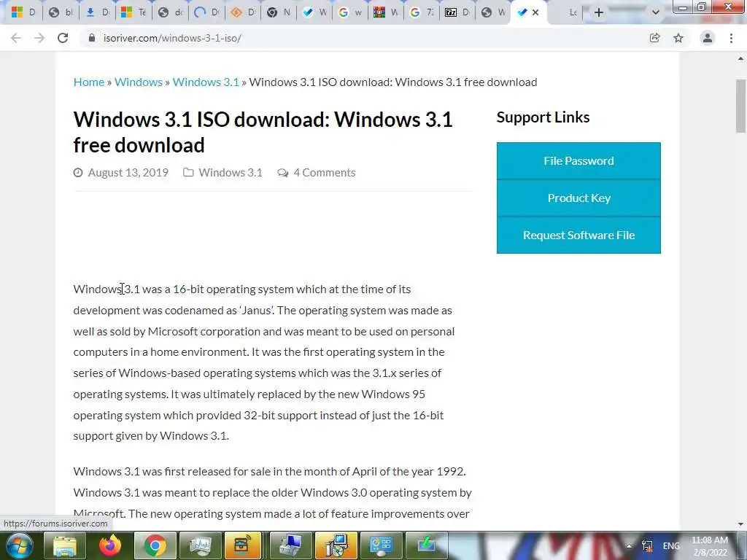Open the Home breadcrumb link

[88, 82]
